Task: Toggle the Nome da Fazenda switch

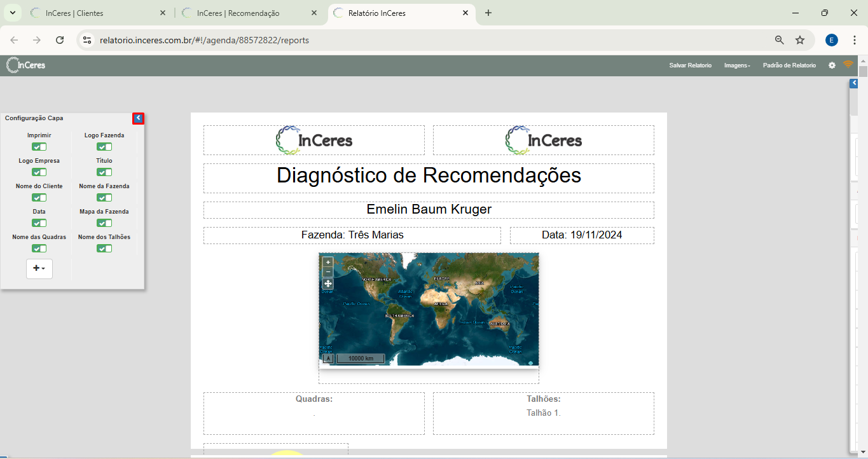Action: 104,198
